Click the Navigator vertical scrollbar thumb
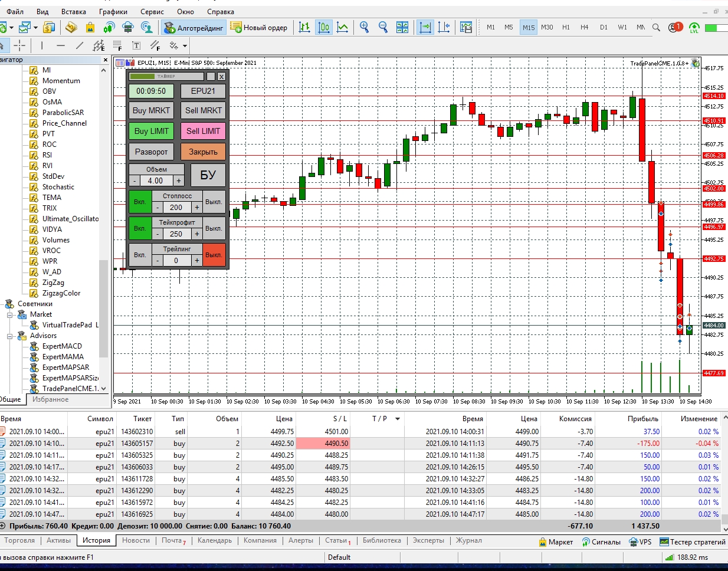Screen dimensions: 728x571 pyautogui.click(x=104, y=308)
